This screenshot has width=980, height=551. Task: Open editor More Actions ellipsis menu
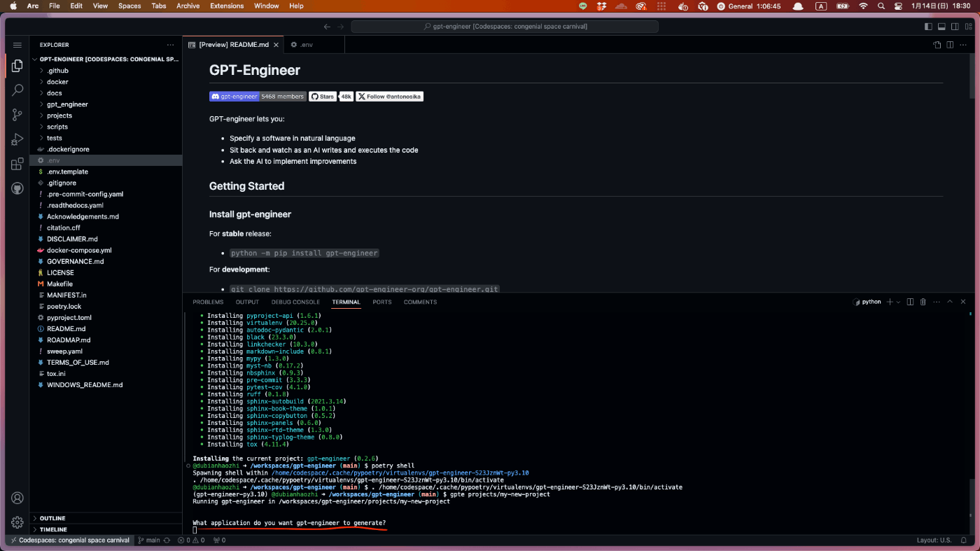coord(964,45)
